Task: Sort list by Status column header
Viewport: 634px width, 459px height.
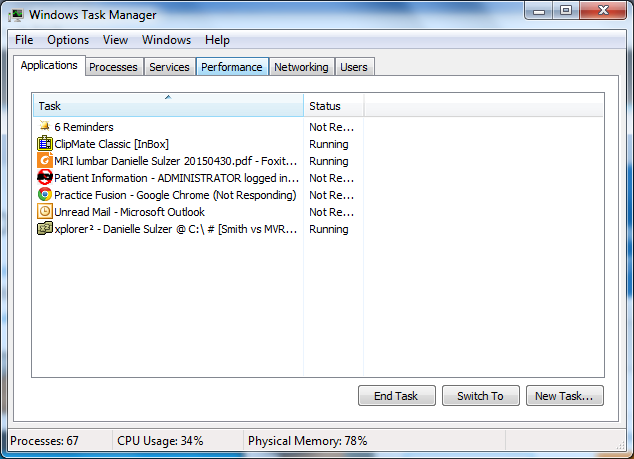Action: click(x=334, y=105)
